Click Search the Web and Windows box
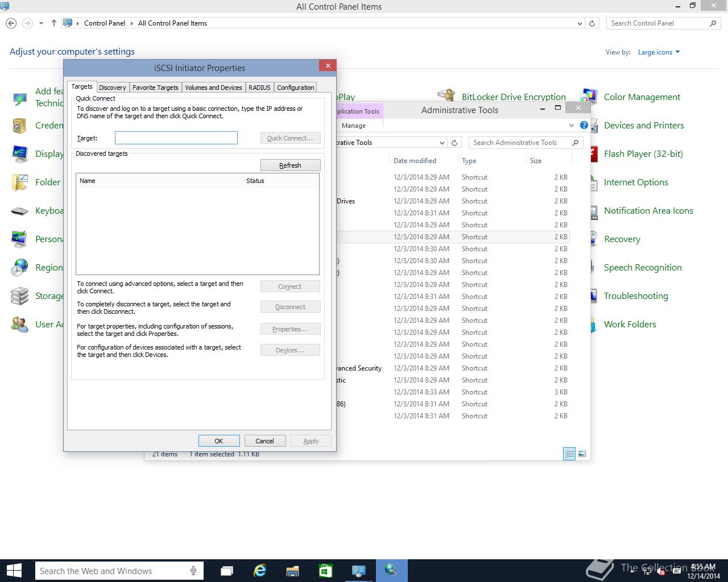This screenshot has height=582, width=728. pyautogui.click(x=119, y=571)
